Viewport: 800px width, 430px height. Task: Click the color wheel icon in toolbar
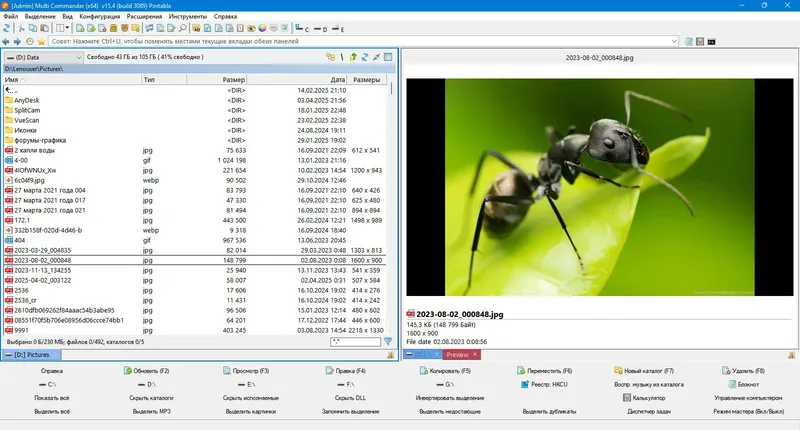[262, 29]
